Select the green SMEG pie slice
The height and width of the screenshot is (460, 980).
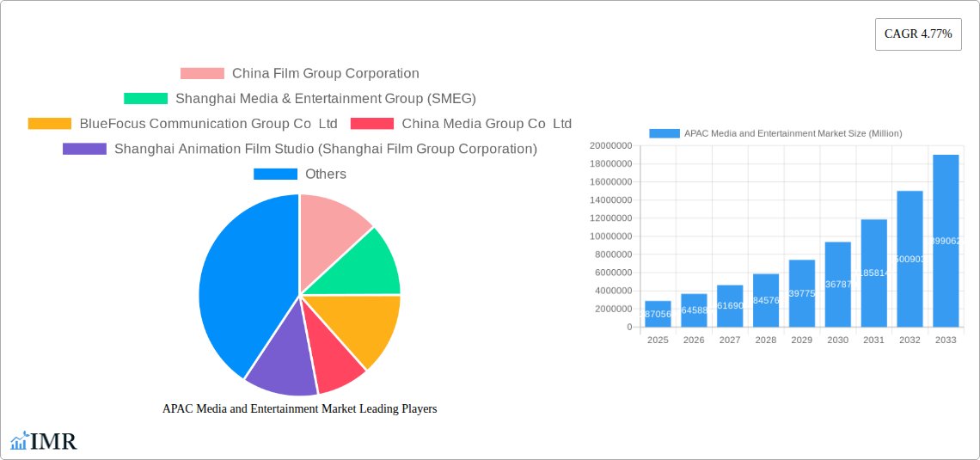tap(365, 266)
